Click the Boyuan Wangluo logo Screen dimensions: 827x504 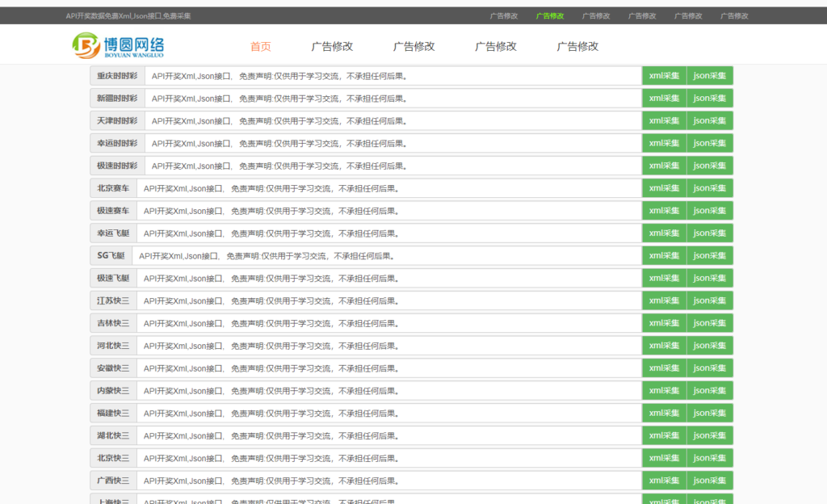(x=117, y=46)
